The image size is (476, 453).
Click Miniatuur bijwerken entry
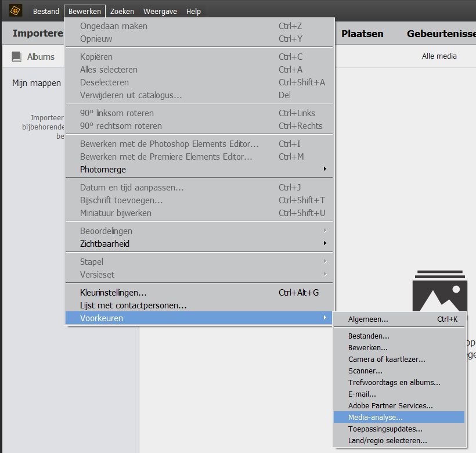[199, 213]
